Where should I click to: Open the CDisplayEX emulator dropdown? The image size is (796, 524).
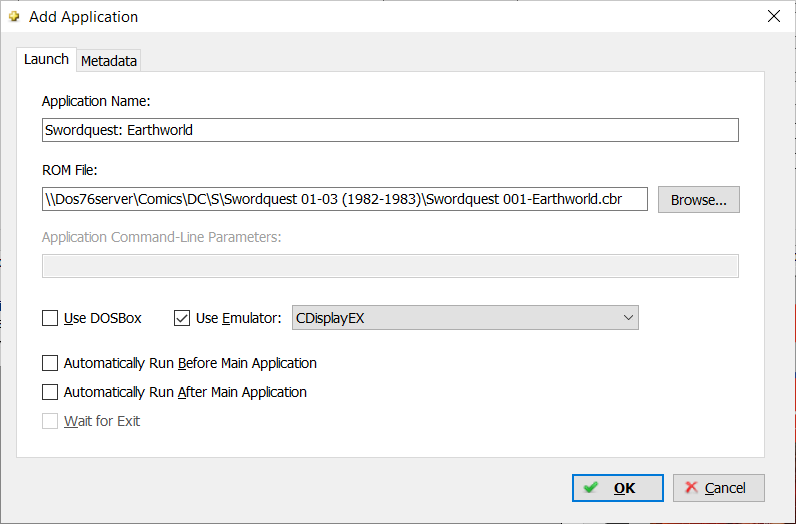pos(465,318)
